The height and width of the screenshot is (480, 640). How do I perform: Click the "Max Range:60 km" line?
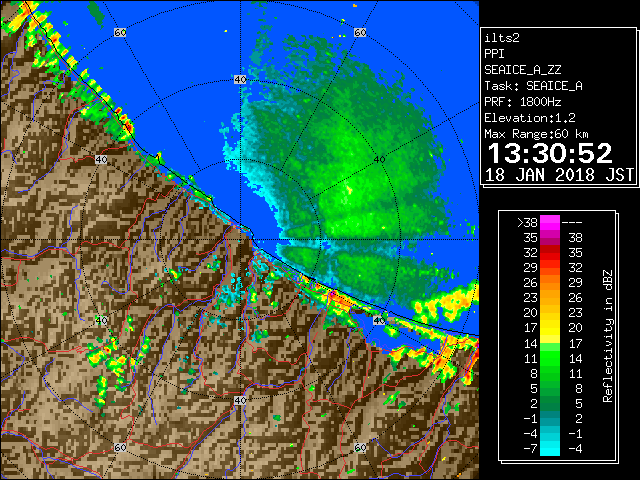tap(536, 134)
